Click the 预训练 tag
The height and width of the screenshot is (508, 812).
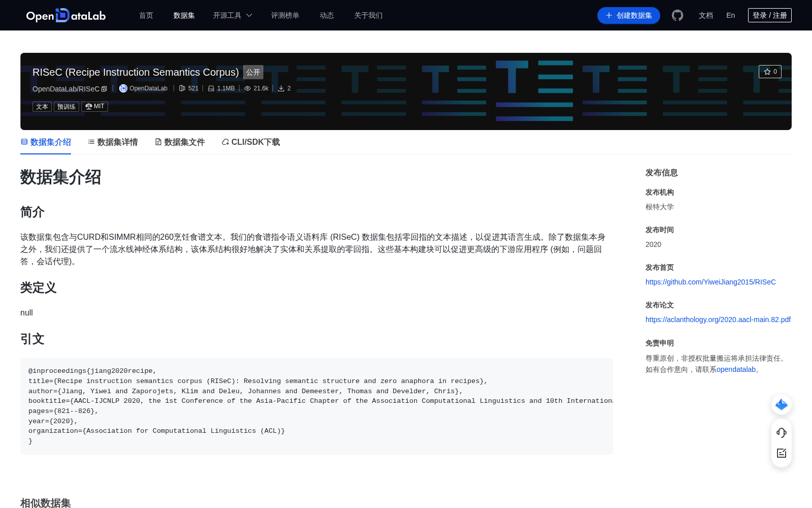point(66,107)
